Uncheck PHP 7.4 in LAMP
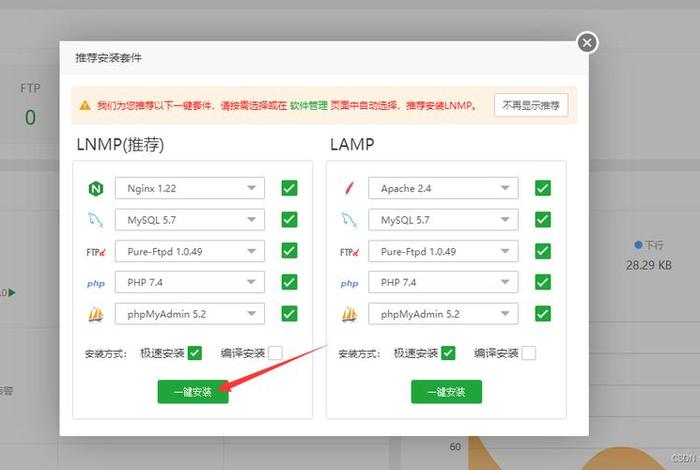The height and width of the screenshot is (470, 700). pos(543,282)
